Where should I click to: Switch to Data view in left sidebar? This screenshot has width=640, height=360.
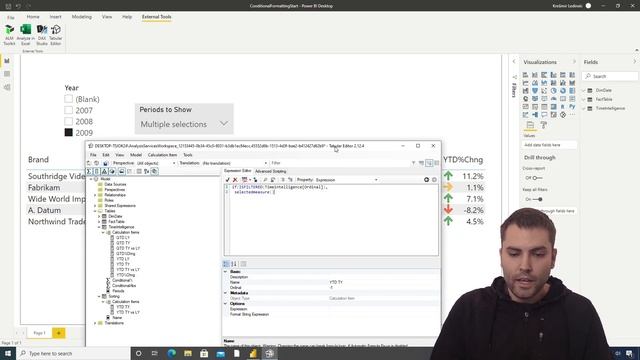(x=7, y=74)
